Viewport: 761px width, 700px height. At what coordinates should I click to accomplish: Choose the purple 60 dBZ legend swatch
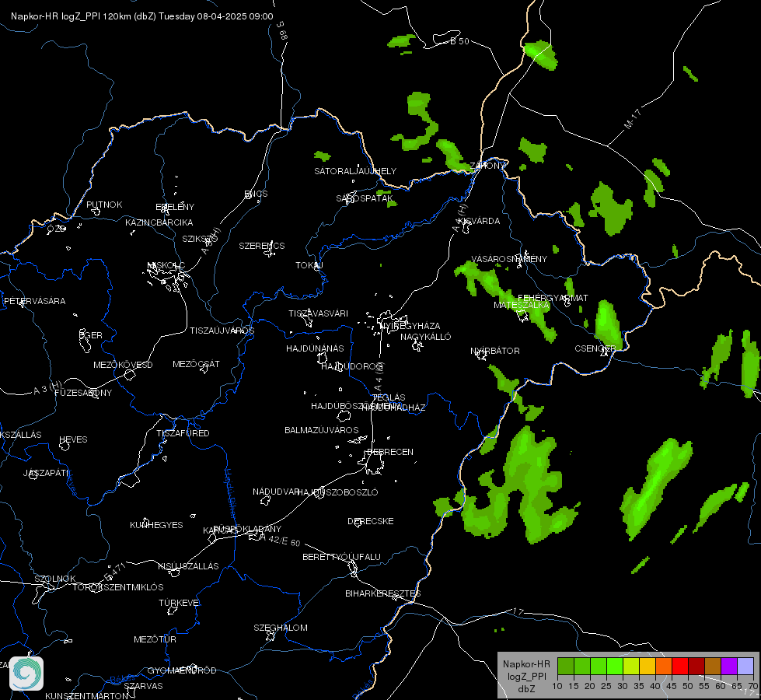729,667
